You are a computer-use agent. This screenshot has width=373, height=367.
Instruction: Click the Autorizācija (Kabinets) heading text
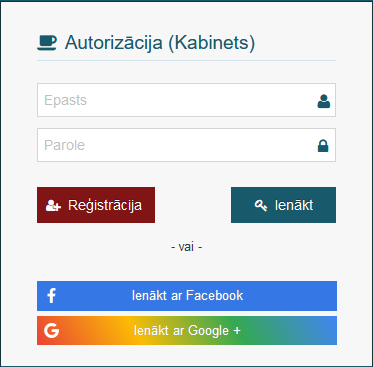pyautogui.click(x=160, y=43)
